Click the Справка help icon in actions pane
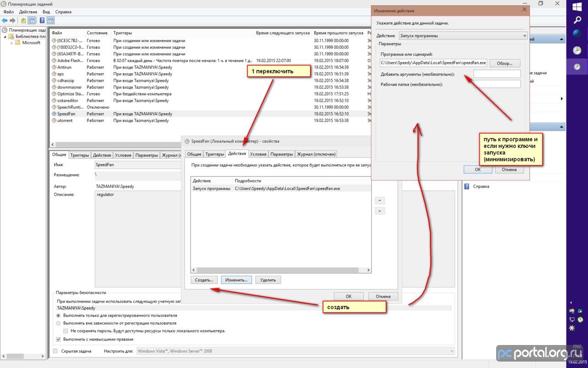The height and width of the screenshot is (368, 588). (x=467, y=186)
